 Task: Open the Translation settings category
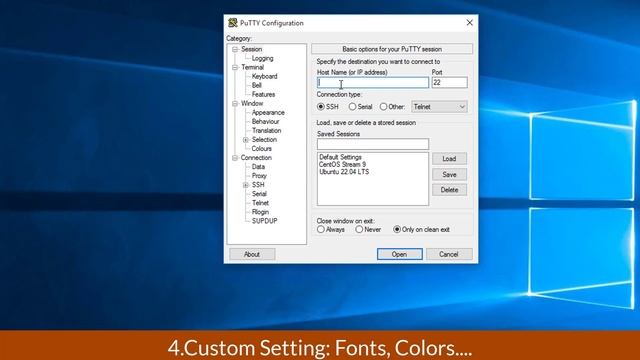[267, 131]
